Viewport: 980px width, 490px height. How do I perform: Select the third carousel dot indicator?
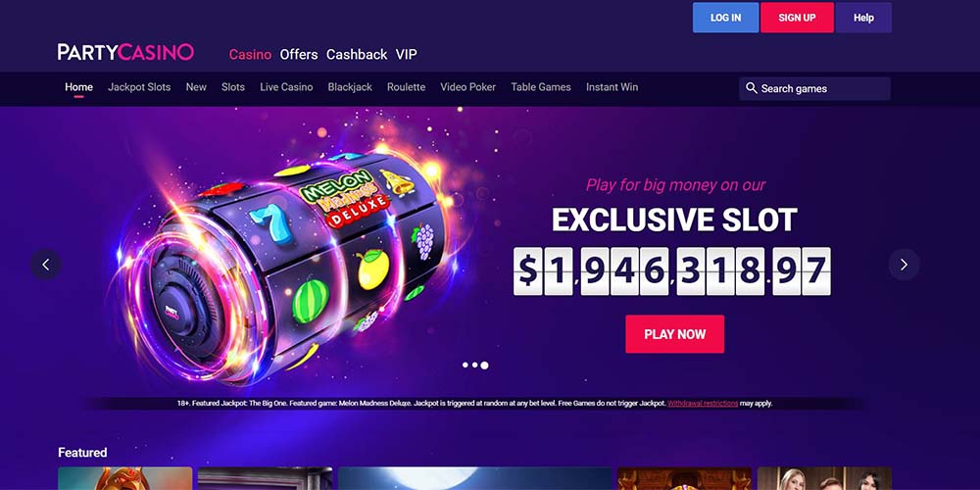tap(484, 365)
